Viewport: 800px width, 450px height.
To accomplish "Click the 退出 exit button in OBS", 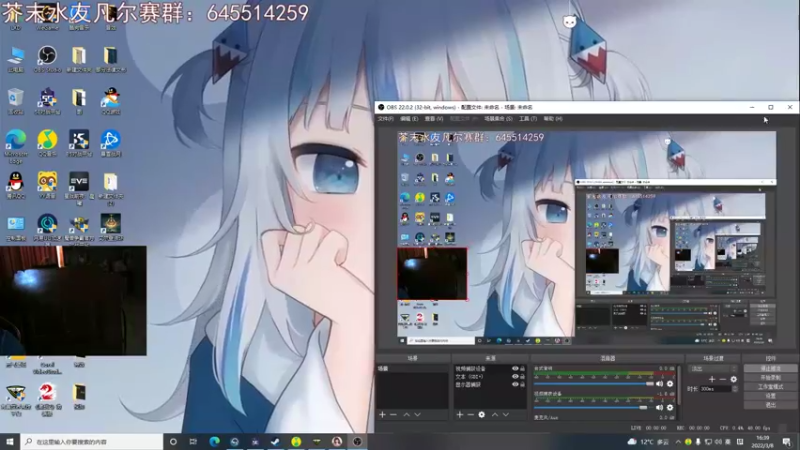I will 770,405.
